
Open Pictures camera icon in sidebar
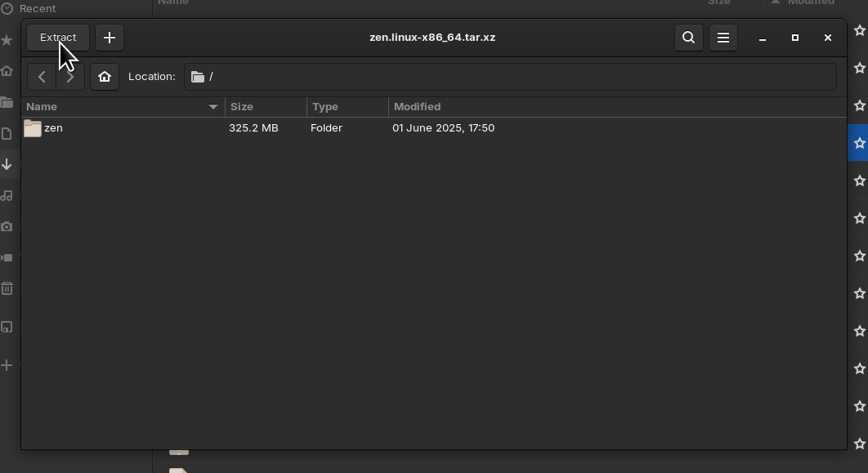point(7,226)
